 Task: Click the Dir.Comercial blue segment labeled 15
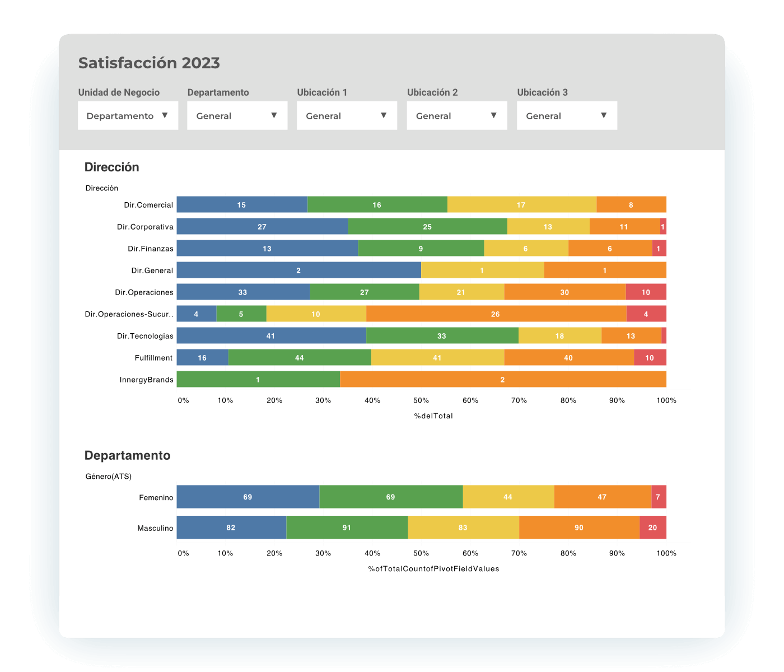click(242, 204)
